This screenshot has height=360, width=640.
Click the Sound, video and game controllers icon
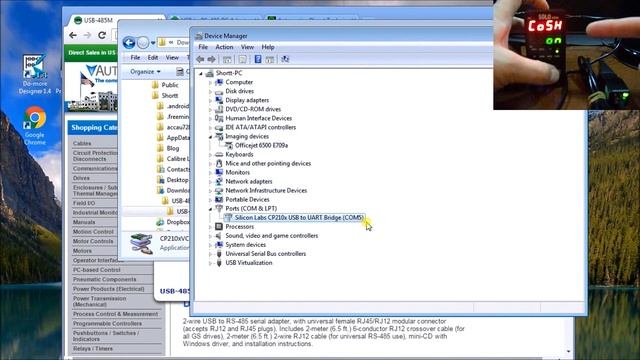pos(219,236)
